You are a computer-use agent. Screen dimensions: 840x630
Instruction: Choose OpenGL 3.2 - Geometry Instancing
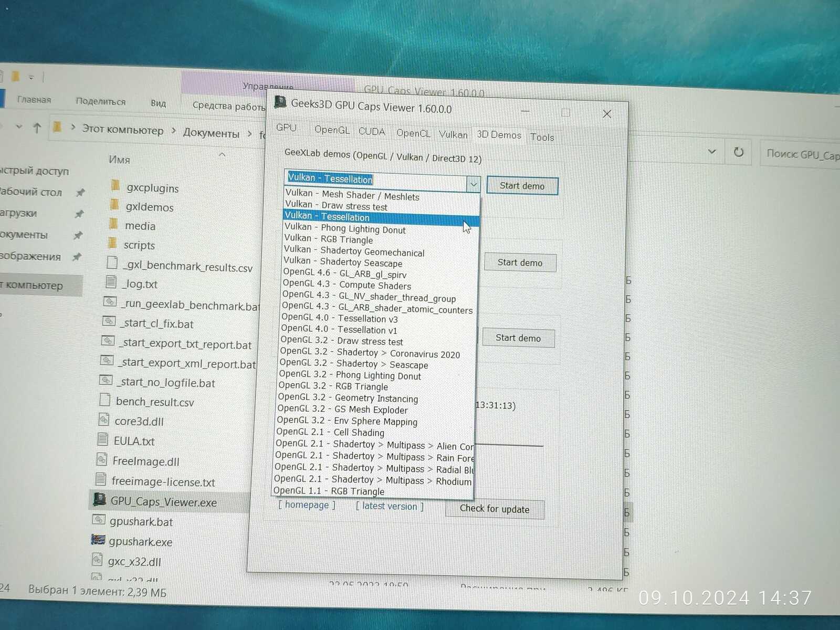pos(376,398)
